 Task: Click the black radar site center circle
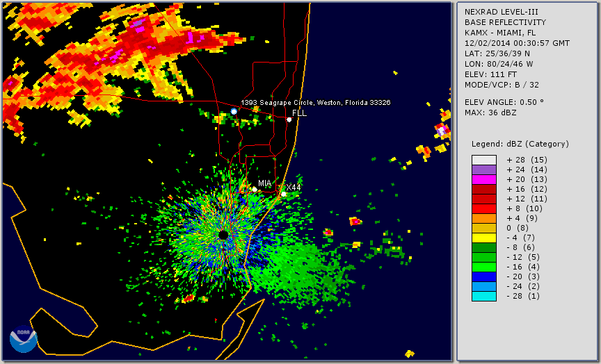pos(223,235)
